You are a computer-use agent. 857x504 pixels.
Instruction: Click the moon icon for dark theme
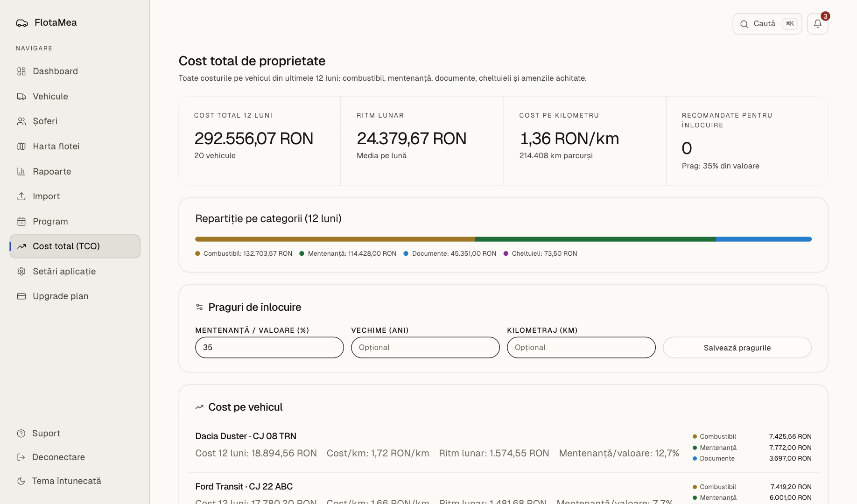(x=21, y=481)
